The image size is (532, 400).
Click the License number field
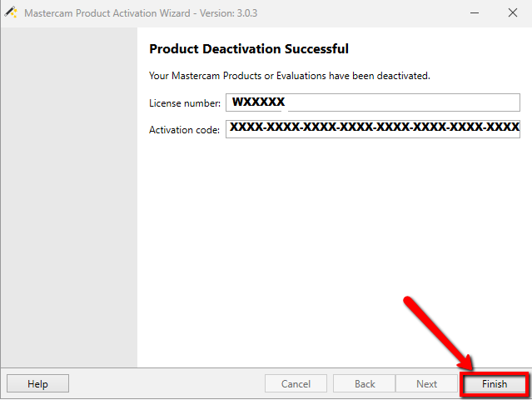pos(373,102)
